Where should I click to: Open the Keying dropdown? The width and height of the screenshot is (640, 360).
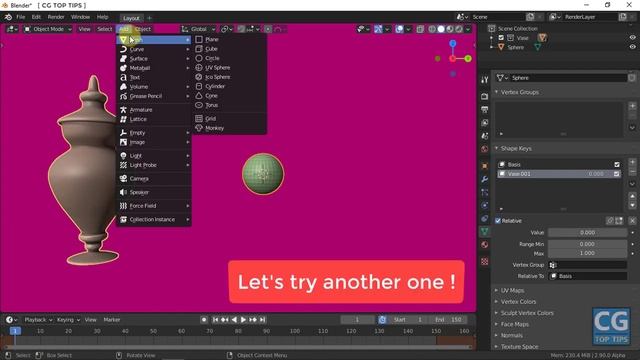click(x=68, y=320)
